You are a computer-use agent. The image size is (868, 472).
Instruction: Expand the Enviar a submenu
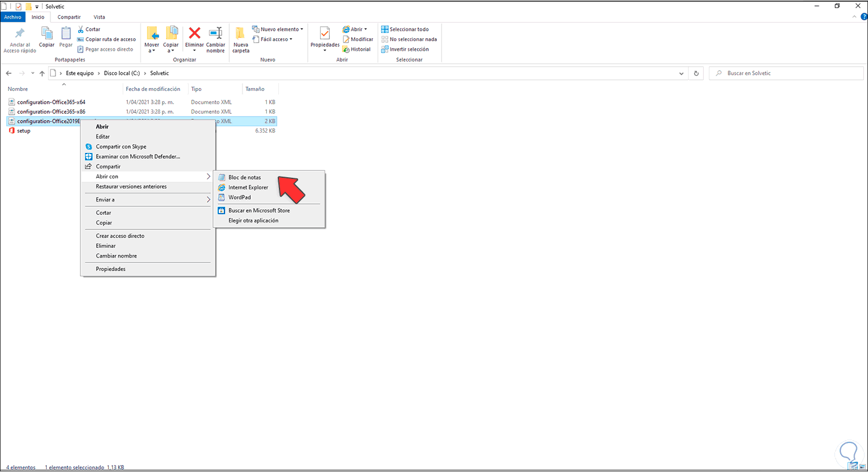click(x=148, y=200)
